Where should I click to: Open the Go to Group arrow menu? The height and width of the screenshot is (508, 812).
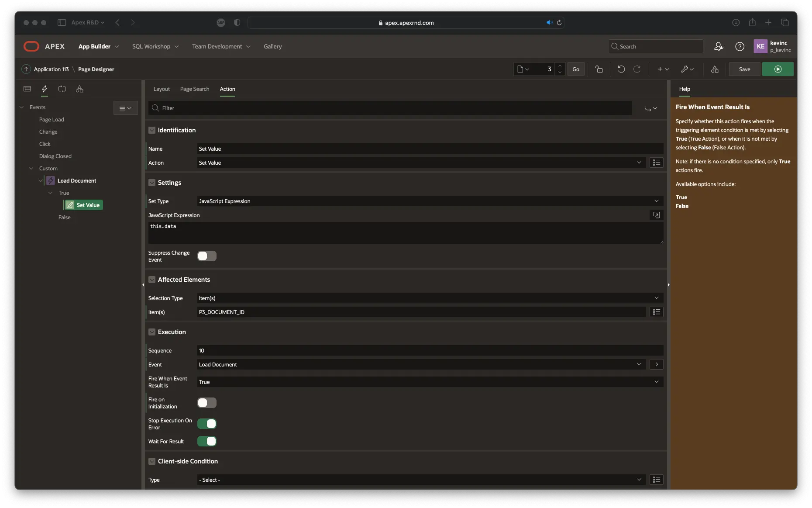coord(650,108)
